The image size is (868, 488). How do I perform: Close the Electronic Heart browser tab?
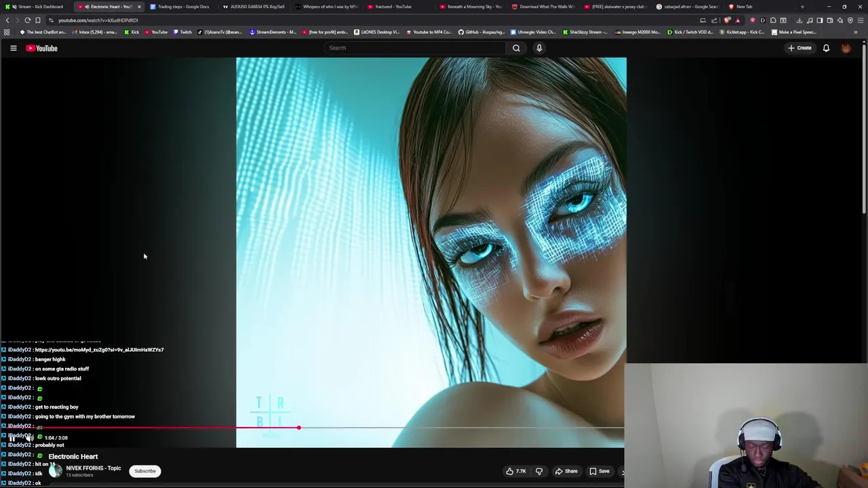[x=139, y=7]
